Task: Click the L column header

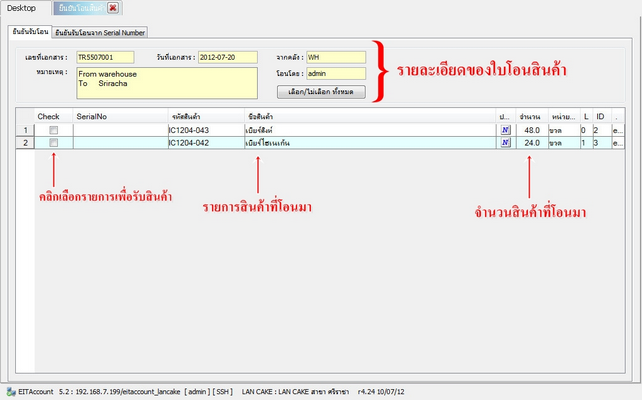Action: pos(586,117)
